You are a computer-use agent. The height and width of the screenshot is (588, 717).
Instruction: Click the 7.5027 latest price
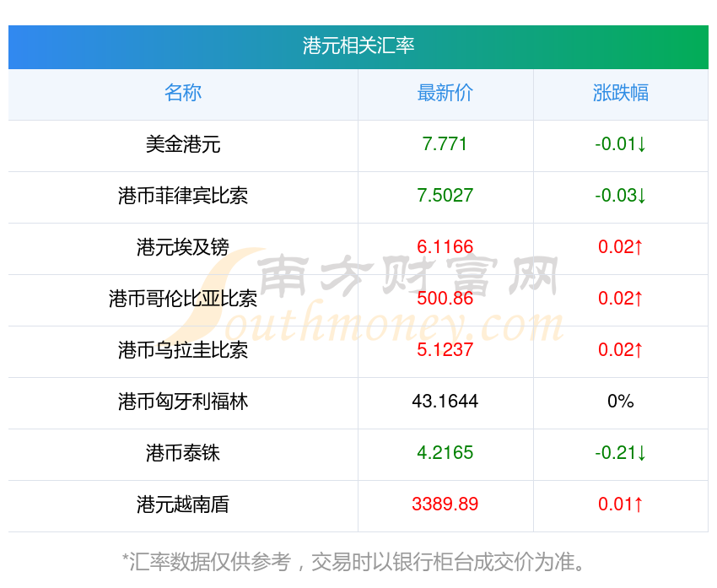tap(445, 196)
